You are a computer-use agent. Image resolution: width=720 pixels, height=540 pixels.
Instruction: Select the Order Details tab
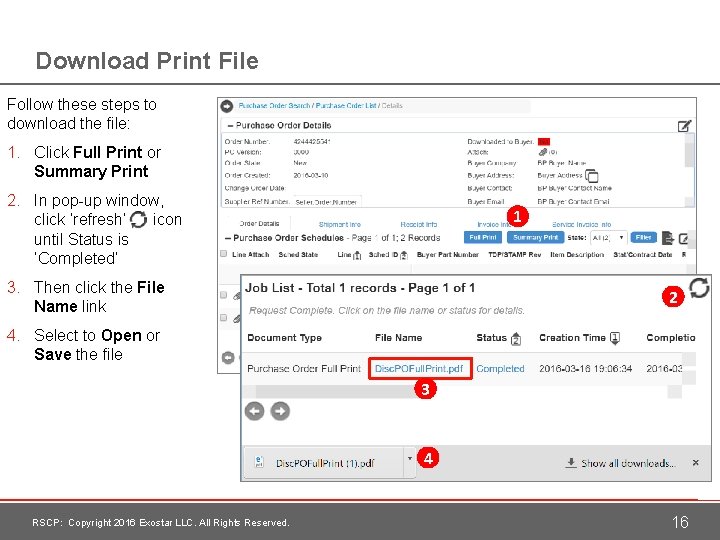(x=259, y=224)
